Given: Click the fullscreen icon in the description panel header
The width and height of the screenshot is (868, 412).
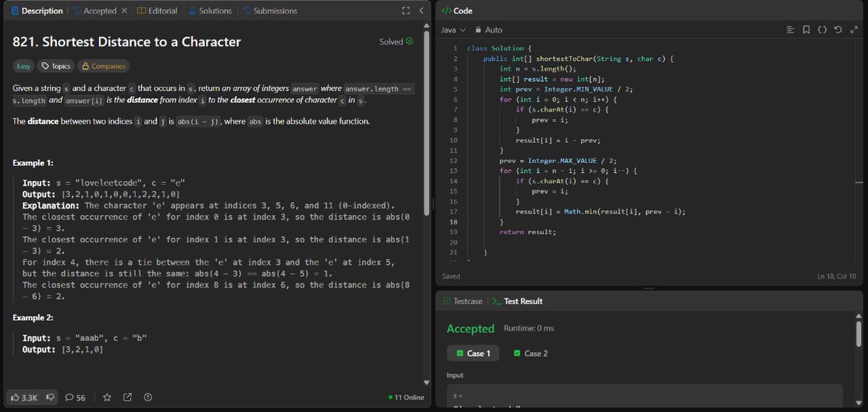Looking at the screenshot, I should pyautogui.click(x=406, y=11).
